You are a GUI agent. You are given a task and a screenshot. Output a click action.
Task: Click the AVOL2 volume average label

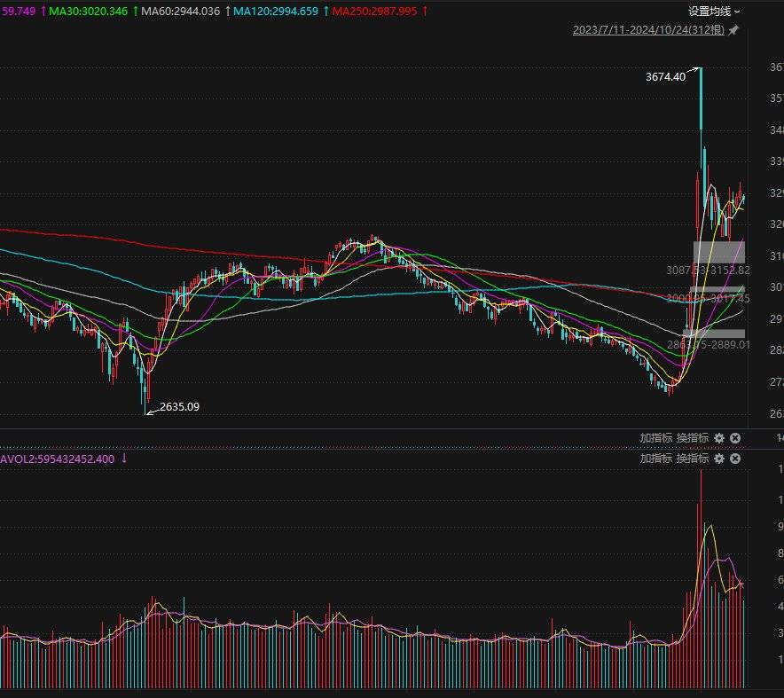pos(58,459)
